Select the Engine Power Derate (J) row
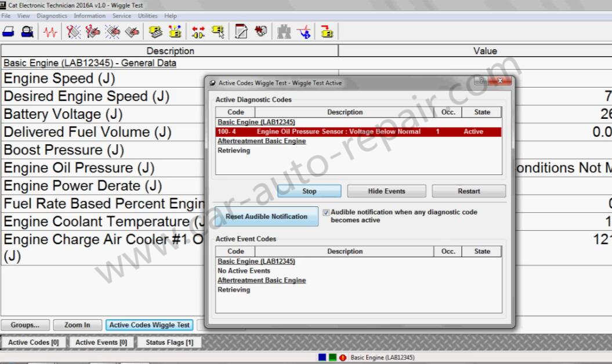 [x=103, y=186]
